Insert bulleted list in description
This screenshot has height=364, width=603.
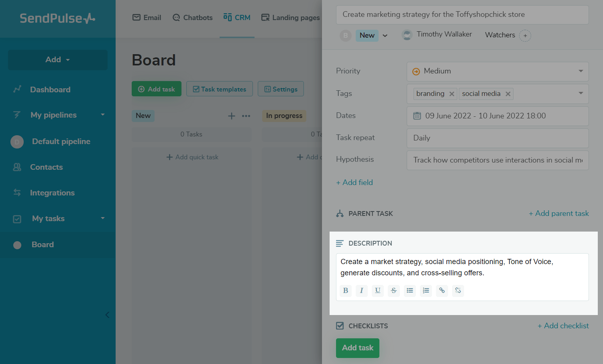point(410,291)
